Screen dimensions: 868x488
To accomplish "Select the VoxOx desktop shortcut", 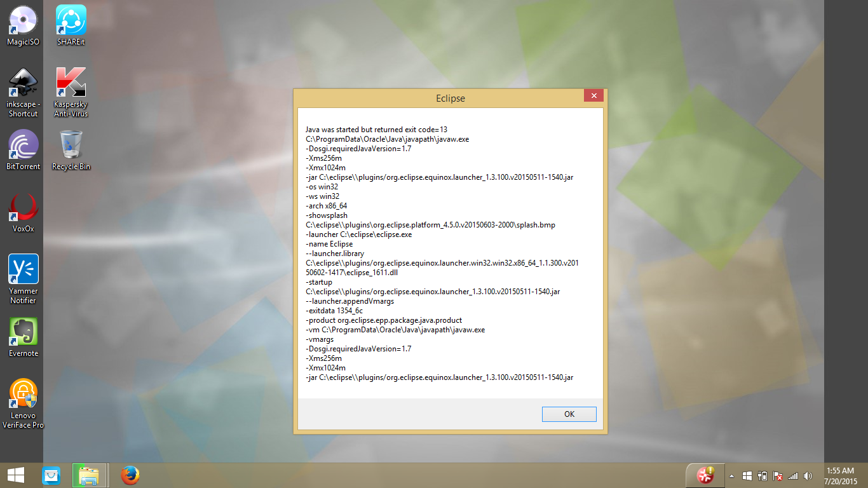I will pyautogui.click(x=23, y=212).
